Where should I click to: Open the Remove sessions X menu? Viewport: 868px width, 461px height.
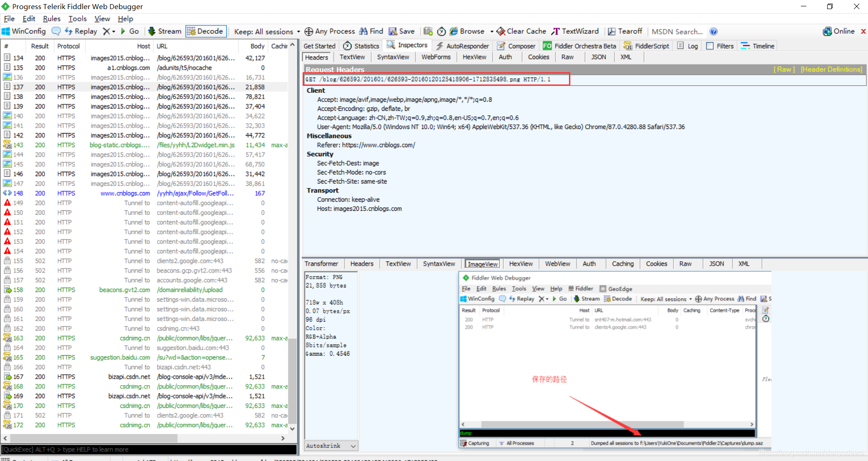[x=109, y=31]
